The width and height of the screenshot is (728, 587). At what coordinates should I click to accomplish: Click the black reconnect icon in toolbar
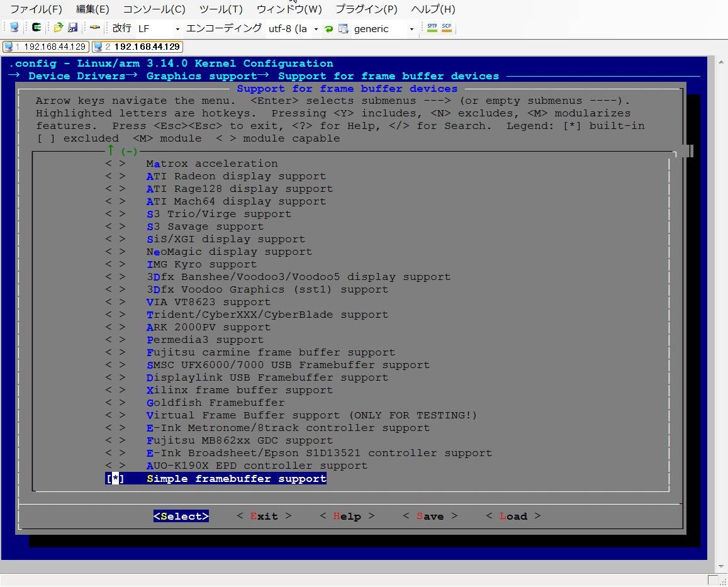tap(36, 28)
